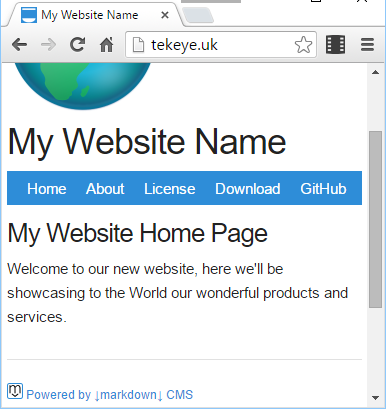386x409 pixels.
Task: Click the film strip extension icon
Action: pyautogui.click(x=335, y=45)
